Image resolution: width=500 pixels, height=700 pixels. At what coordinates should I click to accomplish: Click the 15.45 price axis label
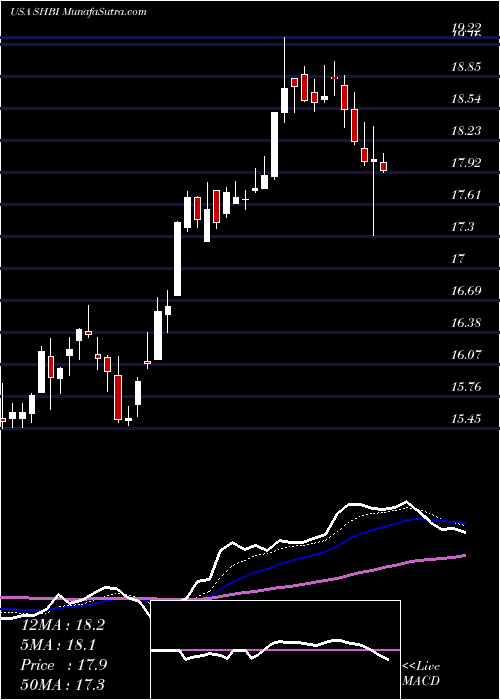(x=466, y=419)
